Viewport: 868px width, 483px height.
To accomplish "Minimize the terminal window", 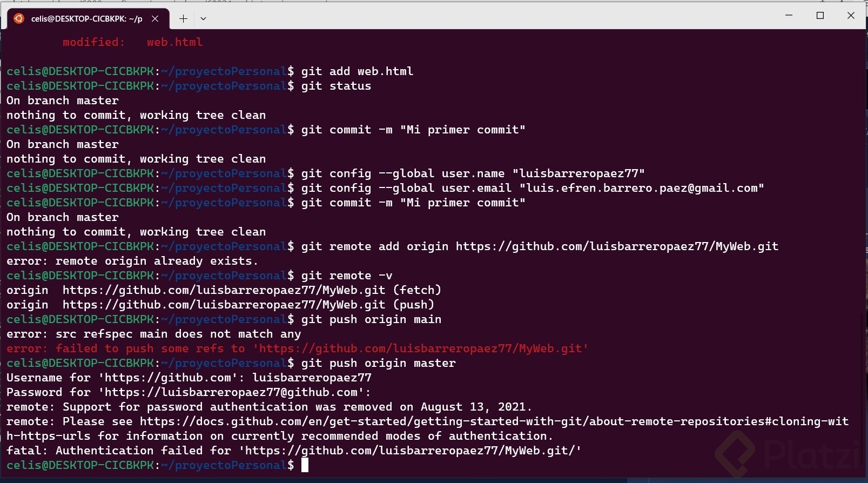I will coord(789,15).
